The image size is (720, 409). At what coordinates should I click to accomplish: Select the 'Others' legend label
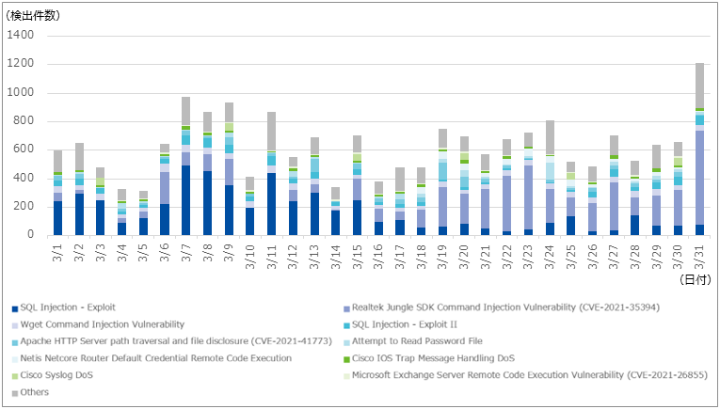click(34, 392)
